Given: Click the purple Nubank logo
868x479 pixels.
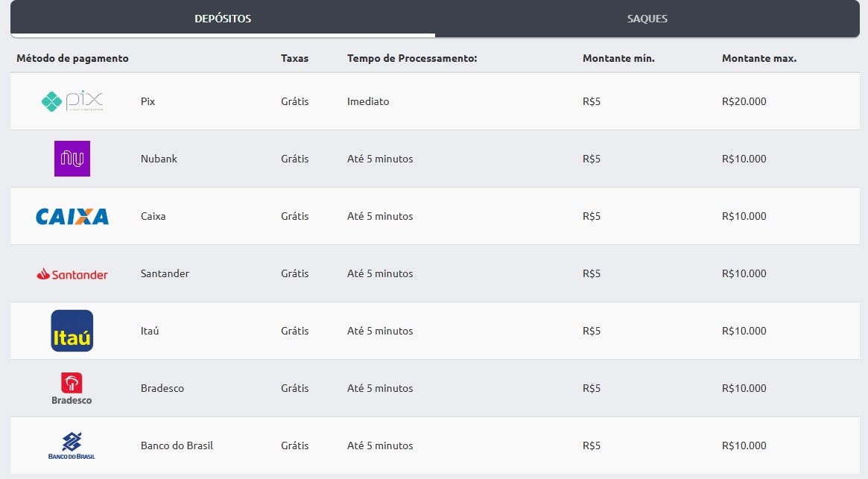Looking at the screenshot, I should pos(72,159).
